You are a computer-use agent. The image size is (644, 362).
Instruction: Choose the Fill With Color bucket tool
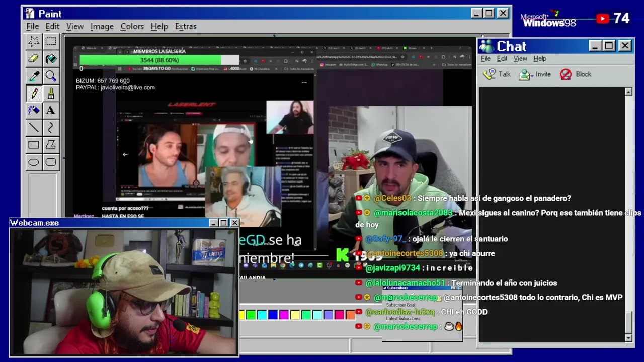51,59
